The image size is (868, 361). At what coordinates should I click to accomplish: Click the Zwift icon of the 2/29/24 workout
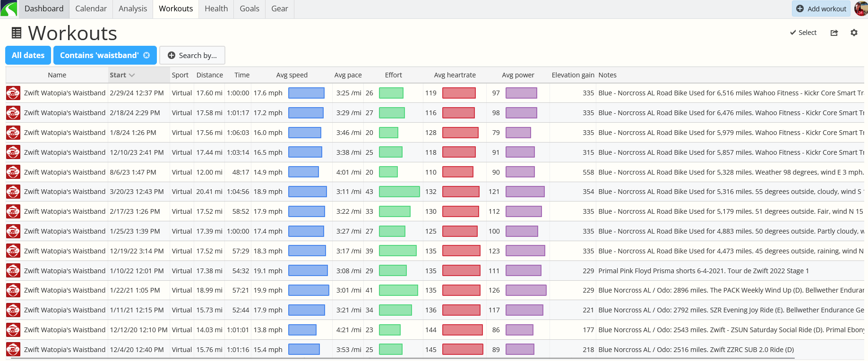pyautogui.click(x=13, y=93)
